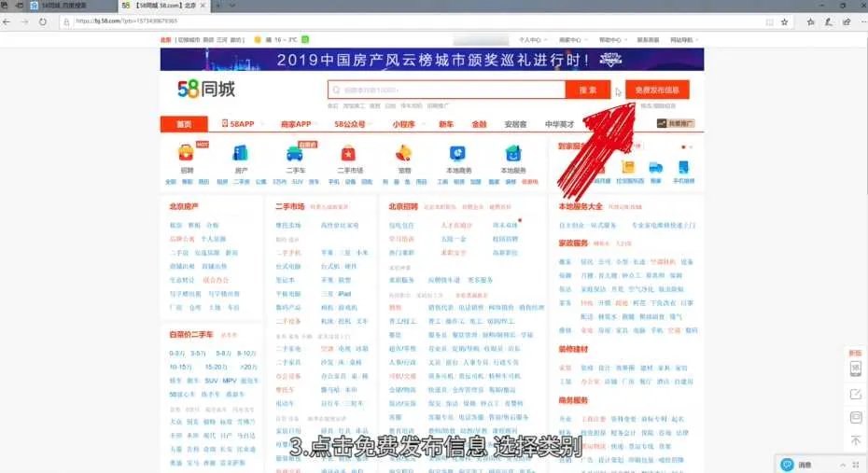Click the 2019中国房产风云榜 banner

pyautogui.click(x=432, y=59)
